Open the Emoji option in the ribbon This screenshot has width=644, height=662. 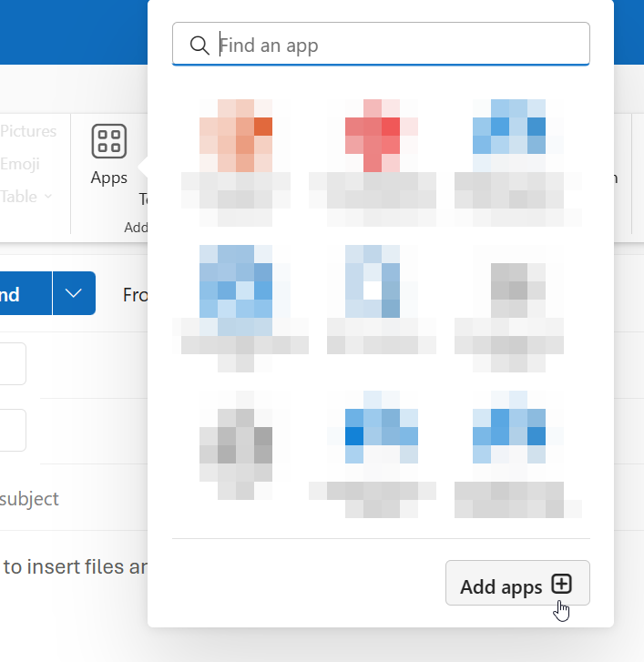pyautogui.click(x=20, y=164)
